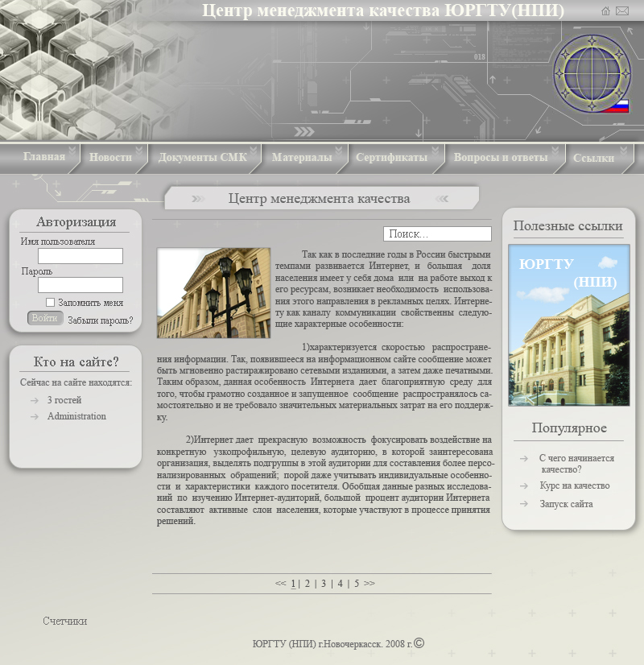Viewport: 644px width, 665px height.
Task: Go to pagination page 5
Action: tap(357, 584)
